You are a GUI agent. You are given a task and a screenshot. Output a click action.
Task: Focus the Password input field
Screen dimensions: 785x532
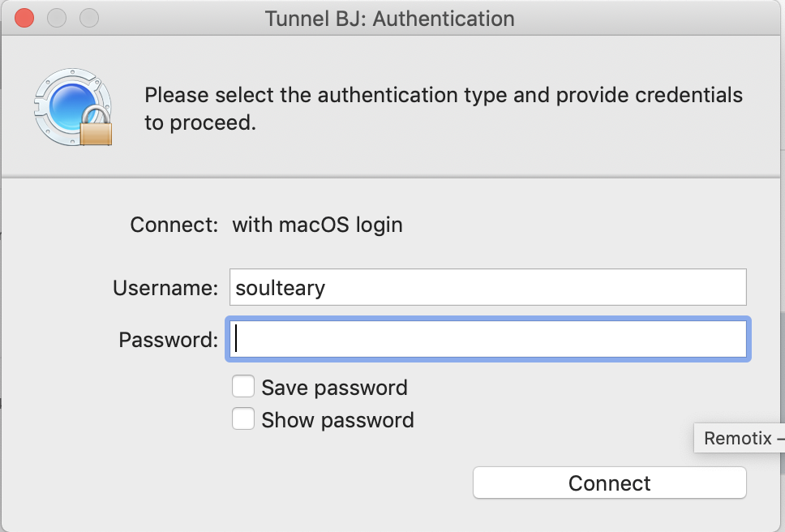(x=488, y=339)
